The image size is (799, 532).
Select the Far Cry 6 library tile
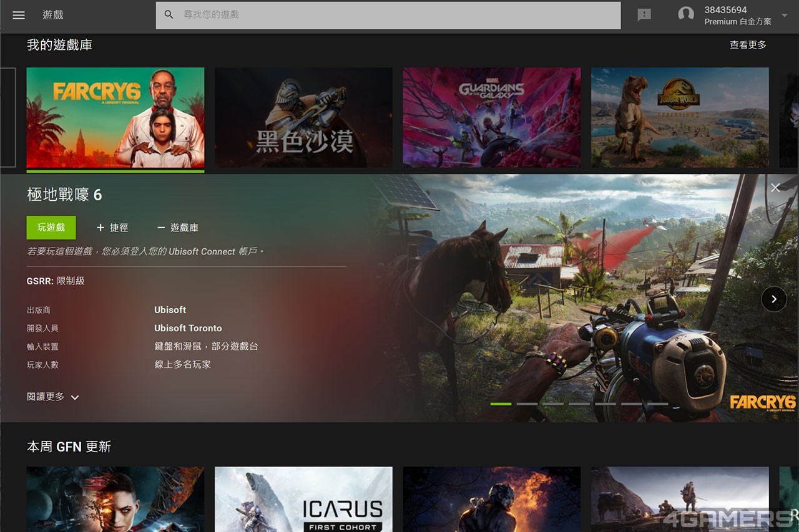tap(115, 118)
